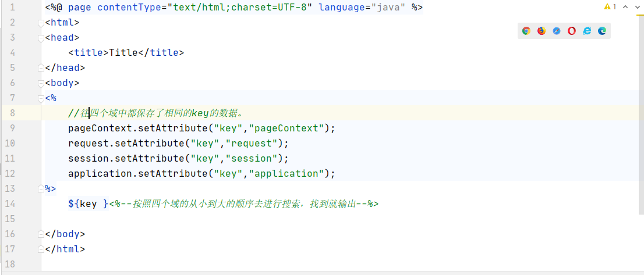Collapse the html tag fold marker

41,23
